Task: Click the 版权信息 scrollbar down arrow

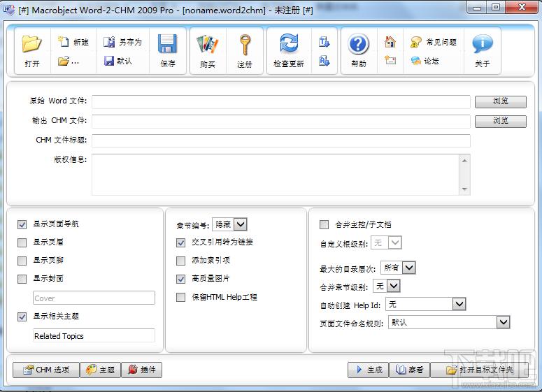Action: coord(464,189)
